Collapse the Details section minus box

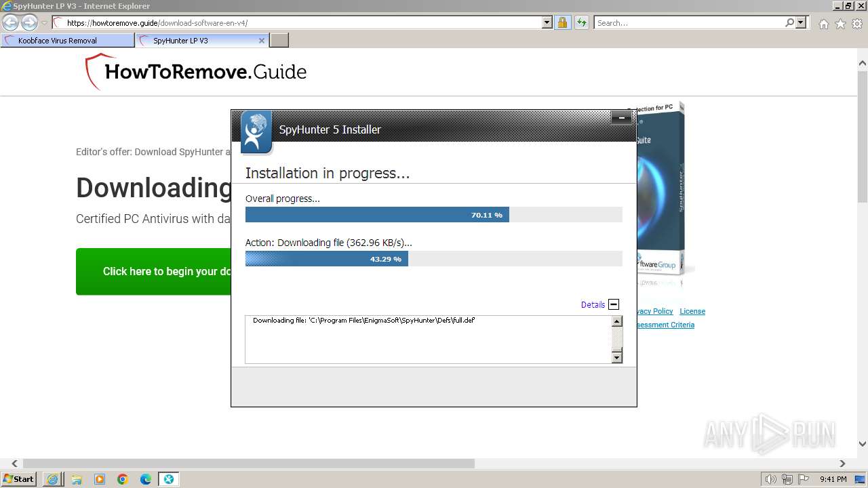tap(614, 304)
